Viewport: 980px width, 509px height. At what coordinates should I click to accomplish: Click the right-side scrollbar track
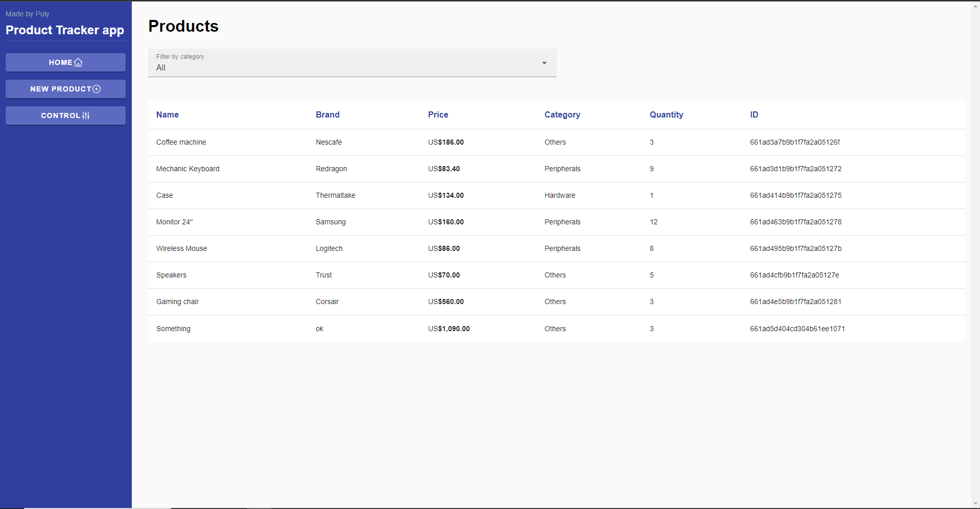coord(975,256)
